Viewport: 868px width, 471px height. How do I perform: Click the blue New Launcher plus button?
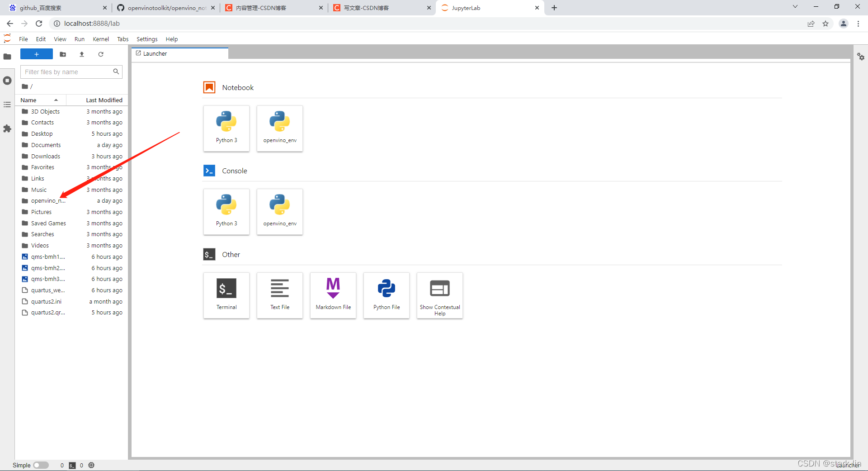(37, 54)
